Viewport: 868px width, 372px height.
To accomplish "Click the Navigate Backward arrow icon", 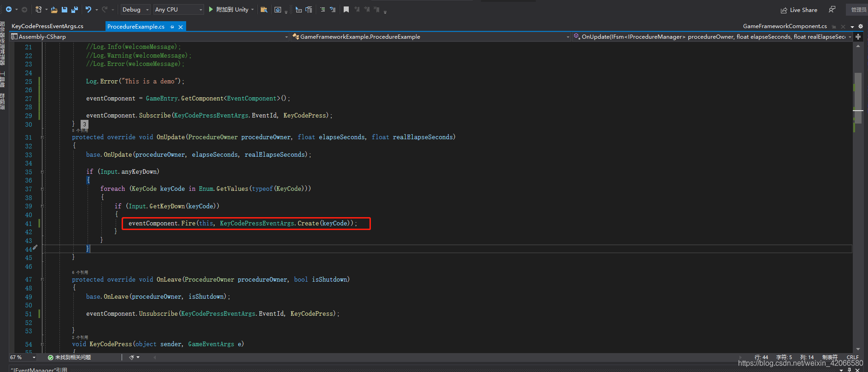I will click(x=8, y=9).
